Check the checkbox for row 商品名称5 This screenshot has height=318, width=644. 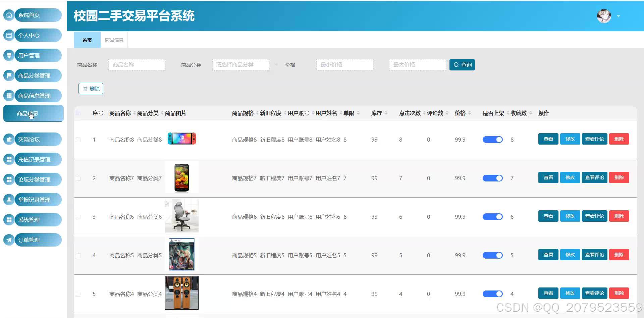click(78, 255)
